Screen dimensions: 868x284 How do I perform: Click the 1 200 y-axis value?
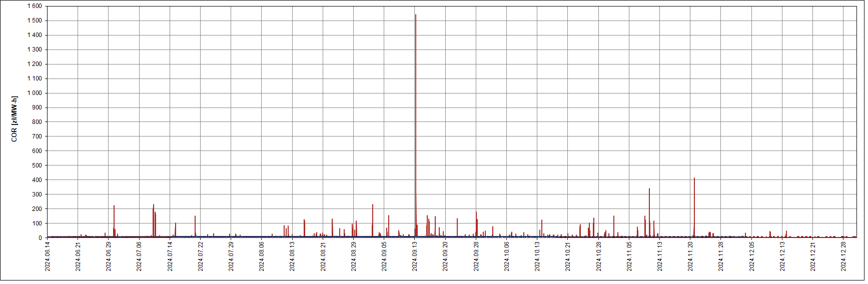[x=35, y=64]
